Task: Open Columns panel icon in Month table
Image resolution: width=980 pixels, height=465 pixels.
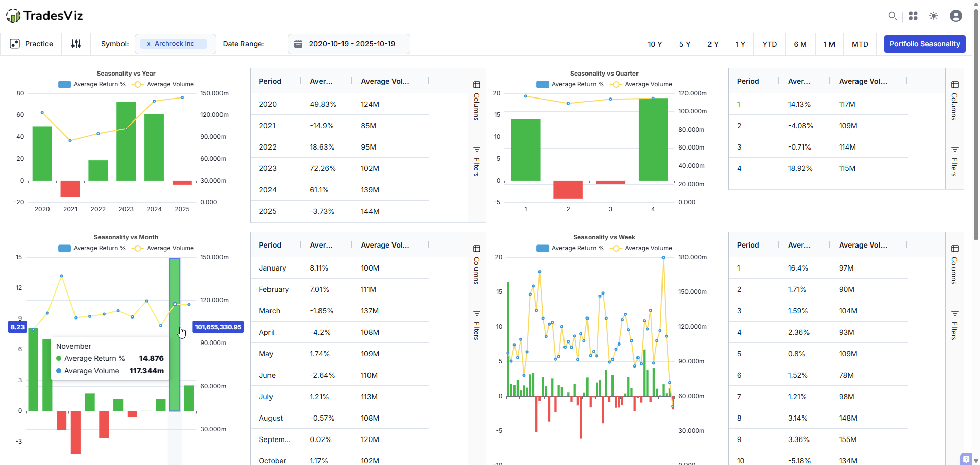Action: click(477, 249)
